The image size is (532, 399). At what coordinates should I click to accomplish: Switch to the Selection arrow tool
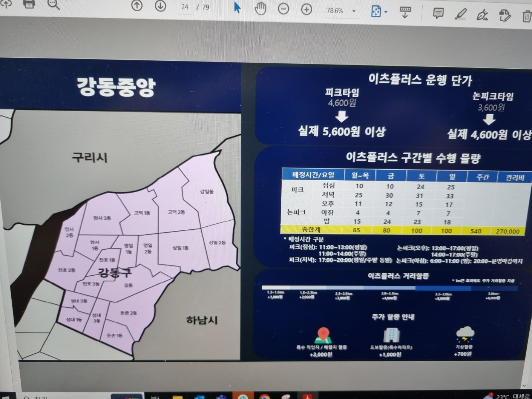click(x=237, y=7)
